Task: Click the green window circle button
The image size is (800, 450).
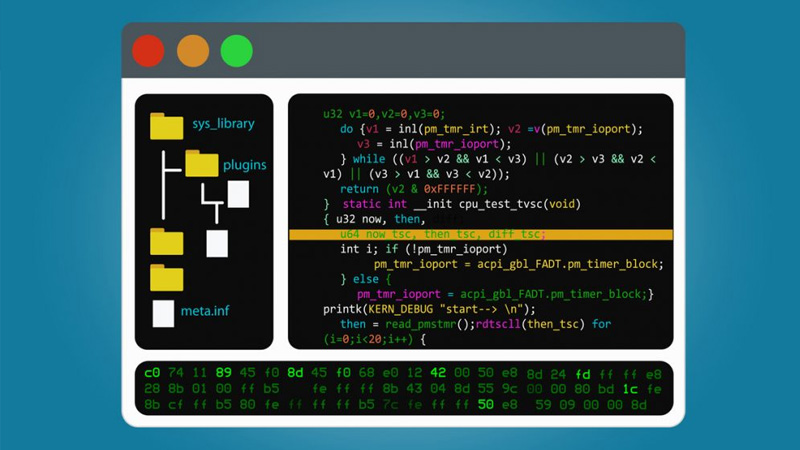Action: tap(237, 51)
